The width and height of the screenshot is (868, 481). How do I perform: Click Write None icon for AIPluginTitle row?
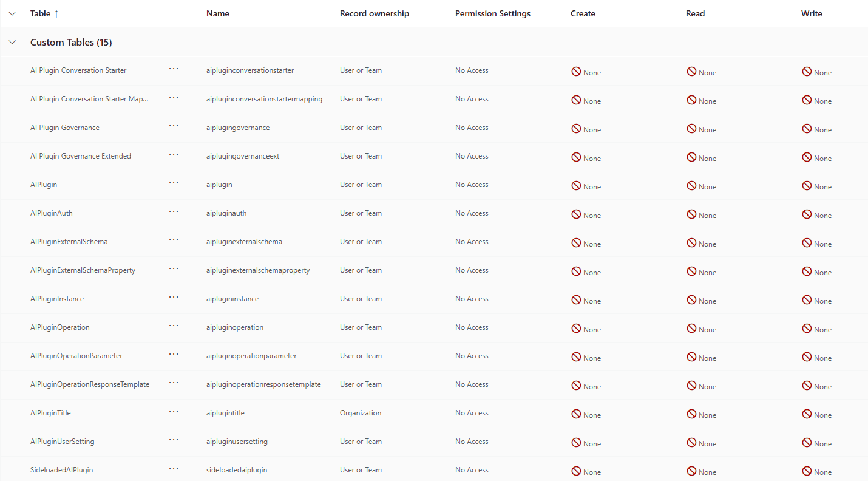[807, 414]
